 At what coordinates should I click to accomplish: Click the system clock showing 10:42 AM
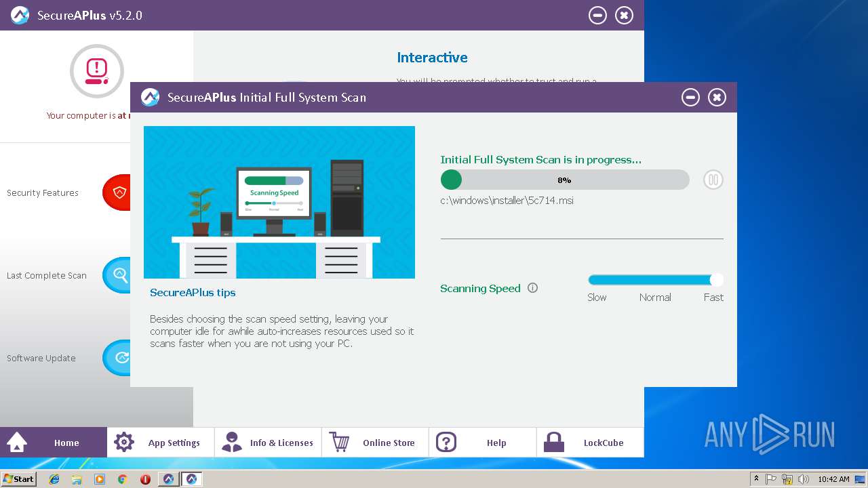click(833, 479)
